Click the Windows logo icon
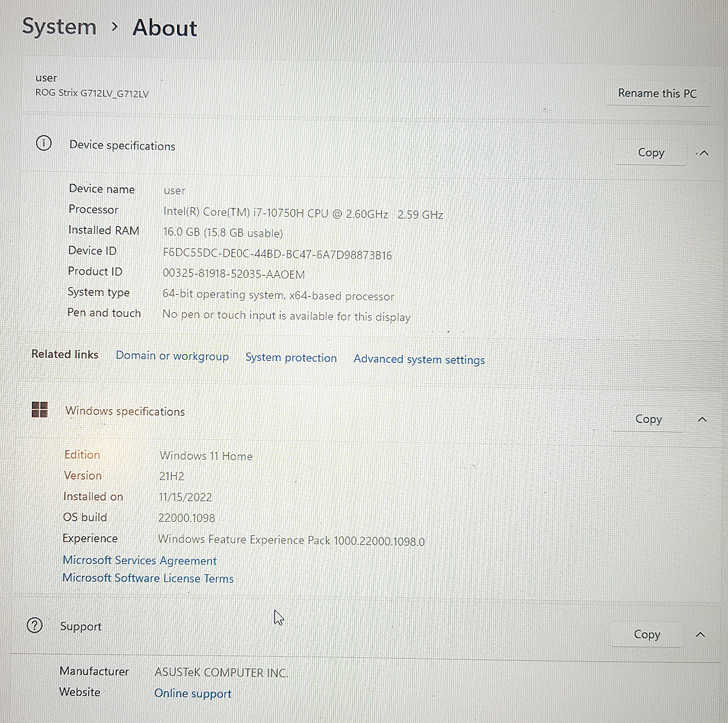The image size is (728, 723). coord(40,410)
